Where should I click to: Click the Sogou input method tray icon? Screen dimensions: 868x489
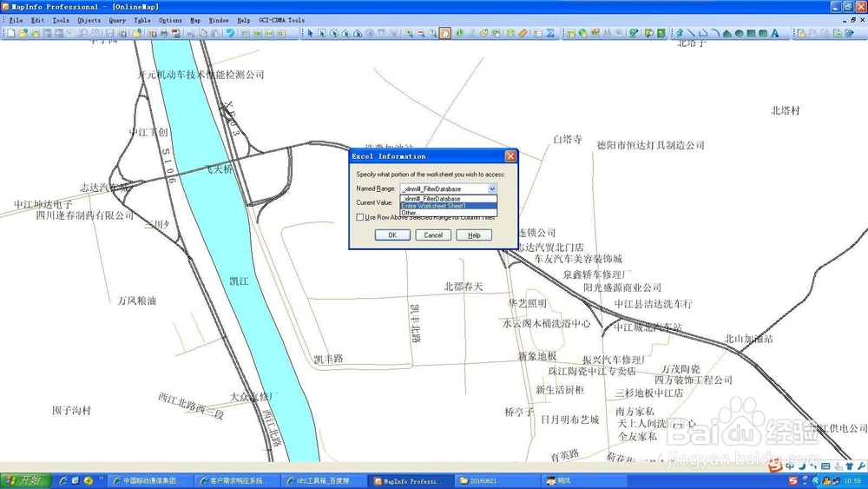point(792,480)
